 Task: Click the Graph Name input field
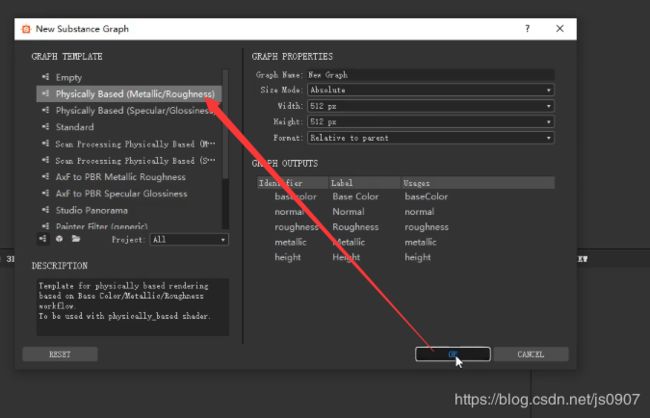(431, 75)
